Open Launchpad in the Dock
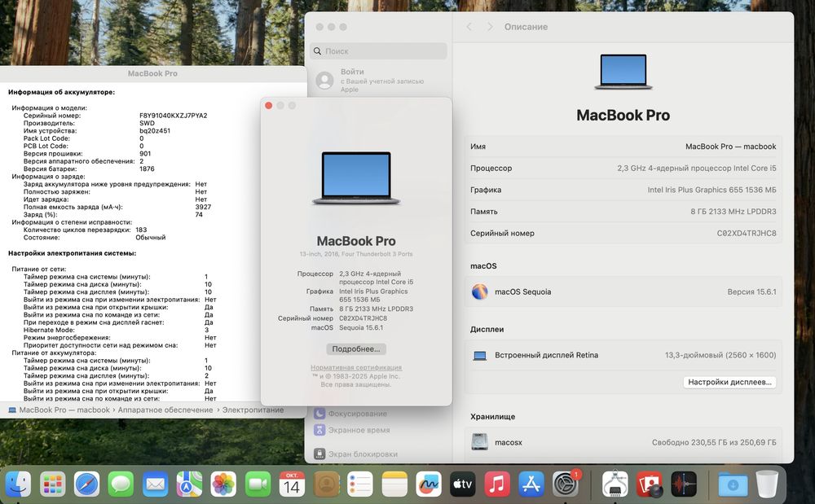 pos(52,484)
